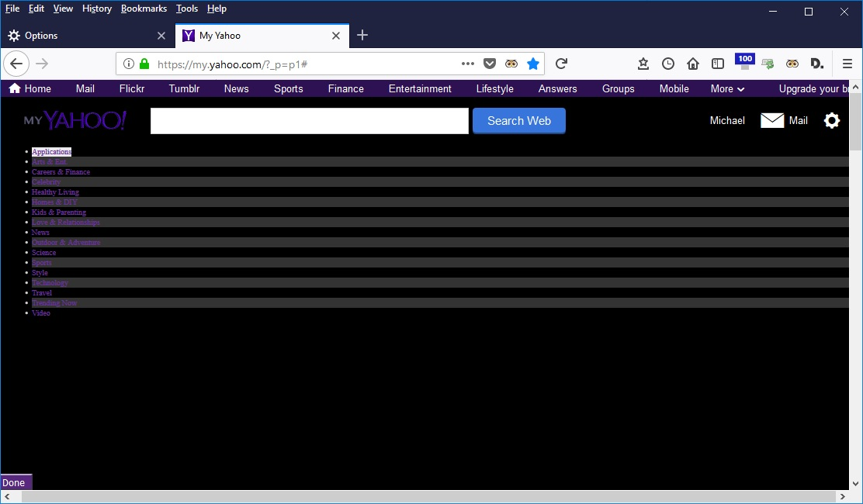The image size is (863, 504).
Task: Open the Groups nav link
Action: click(618, 88)
